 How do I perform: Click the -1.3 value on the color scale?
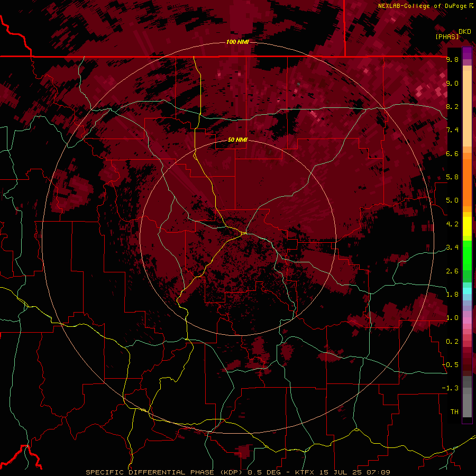tap(450, 388)
